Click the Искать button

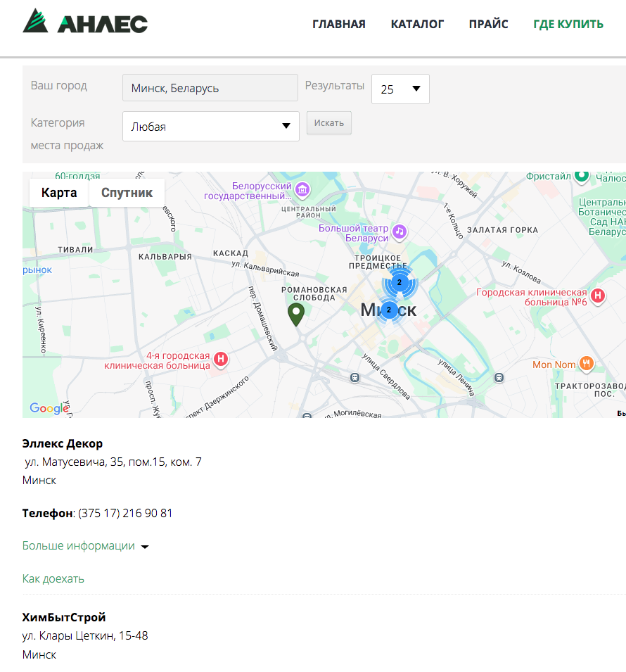[x=329, y=123]
